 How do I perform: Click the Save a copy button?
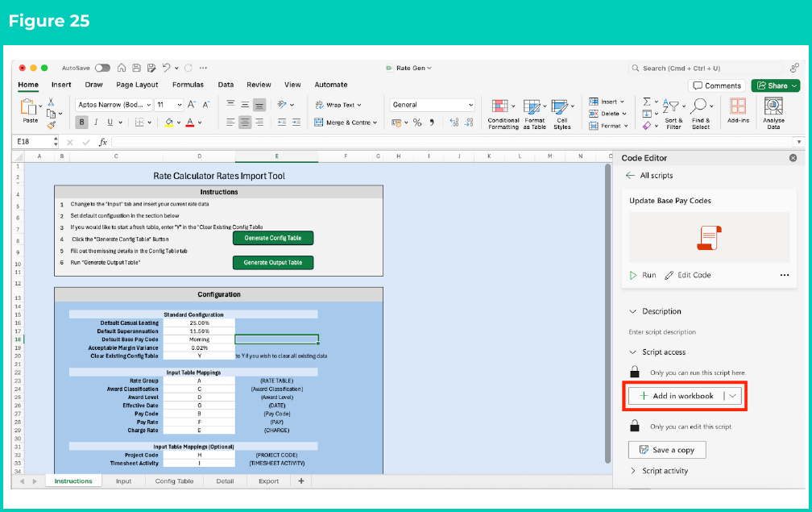click(667, 450)
